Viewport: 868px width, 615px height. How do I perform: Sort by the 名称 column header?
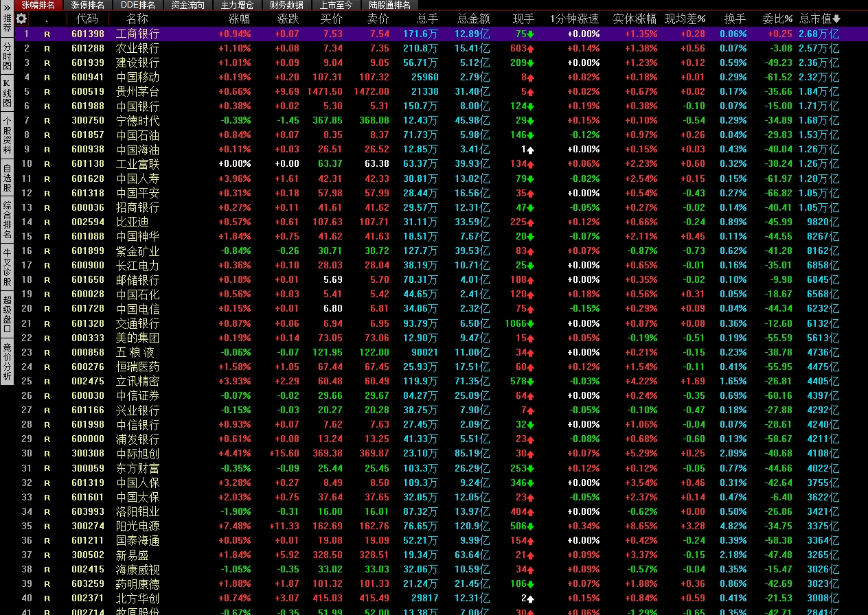click(137, 19)
